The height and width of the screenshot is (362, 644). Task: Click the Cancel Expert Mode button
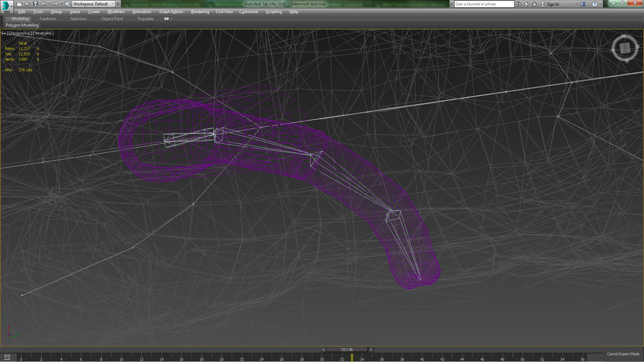coord(623,354)
